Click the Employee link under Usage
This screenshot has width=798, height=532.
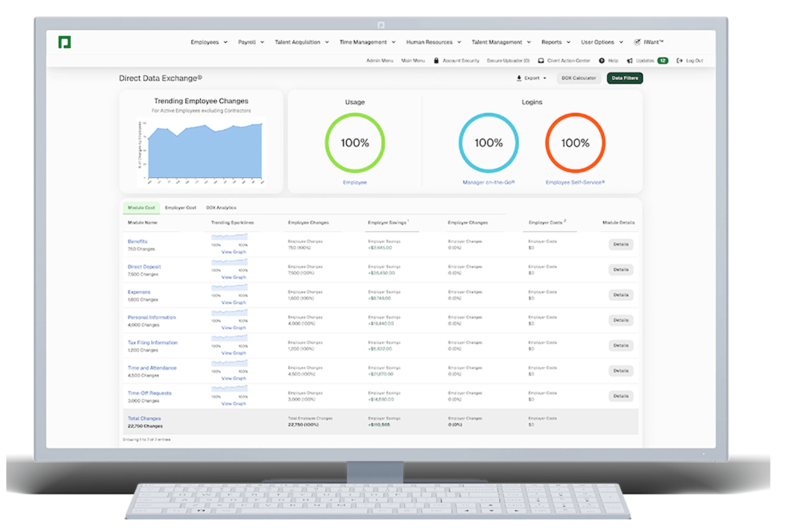pyautogui.click(x=355, y=183)
